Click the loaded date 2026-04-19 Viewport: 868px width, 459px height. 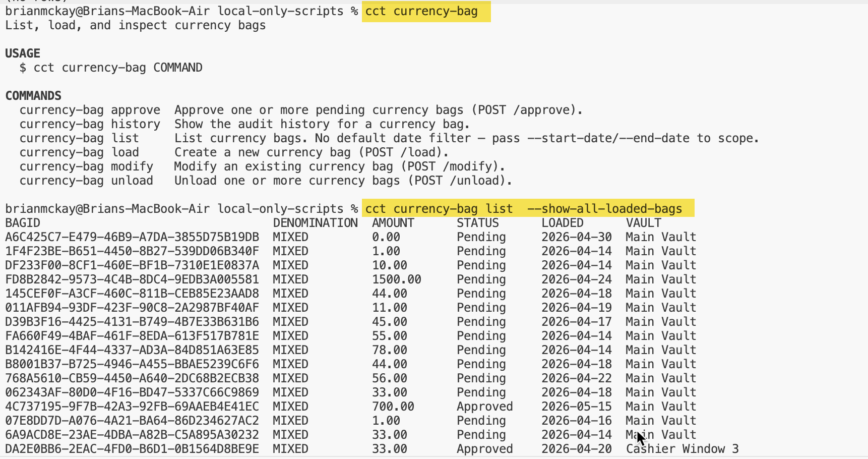577,308
